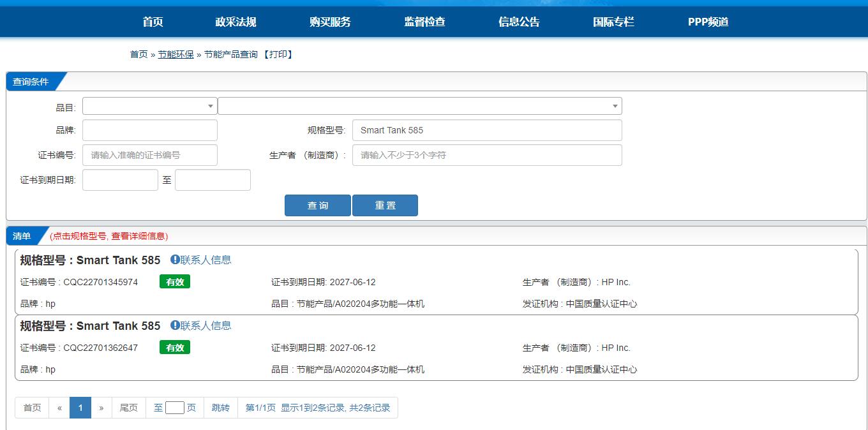Select page 1 in pagination
This screenshot has width=868, height=430.
pos(80,408)
